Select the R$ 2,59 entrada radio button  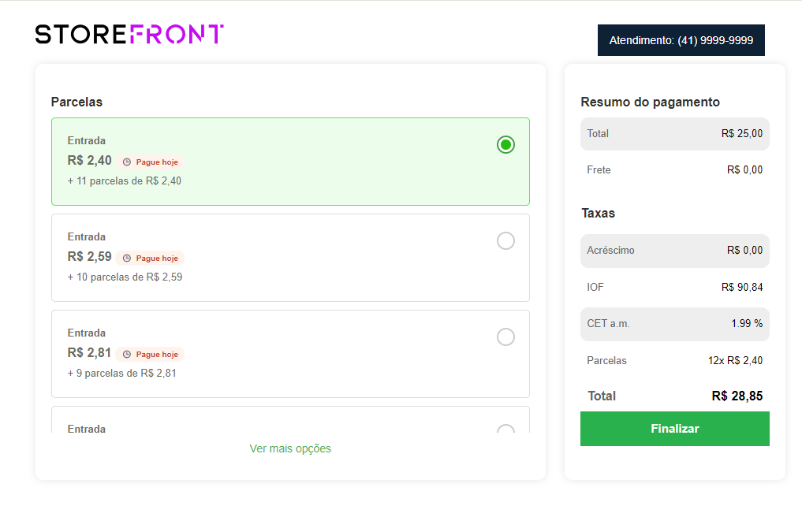coord(505,240)
